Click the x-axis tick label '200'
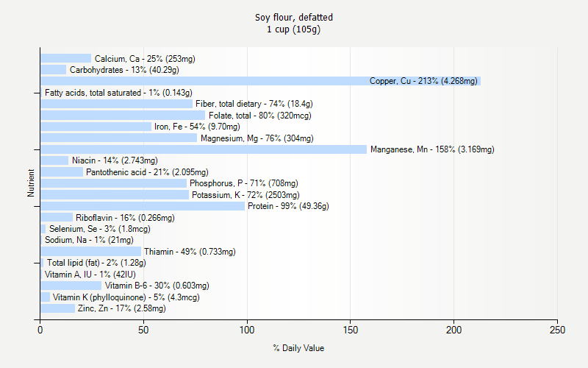Image resolution: width=588 pixels, height=368 pixels. [453, 330]
